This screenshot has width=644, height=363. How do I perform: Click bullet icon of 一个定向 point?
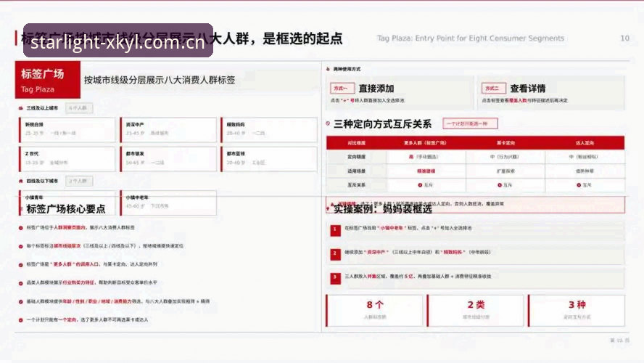click(20, 320)
